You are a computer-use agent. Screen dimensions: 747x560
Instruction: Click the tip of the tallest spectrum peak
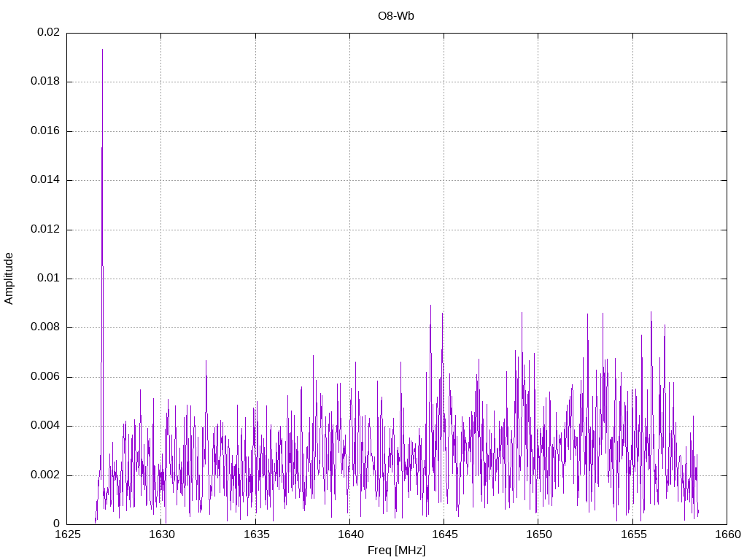(102, 50)
